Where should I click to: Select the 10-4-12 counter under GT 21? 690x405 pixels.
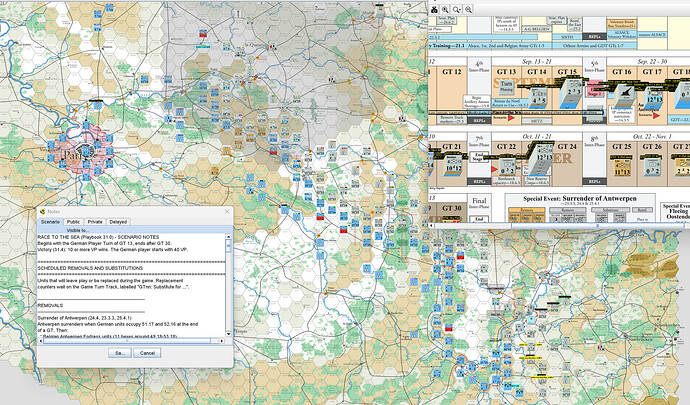(452, 166)
